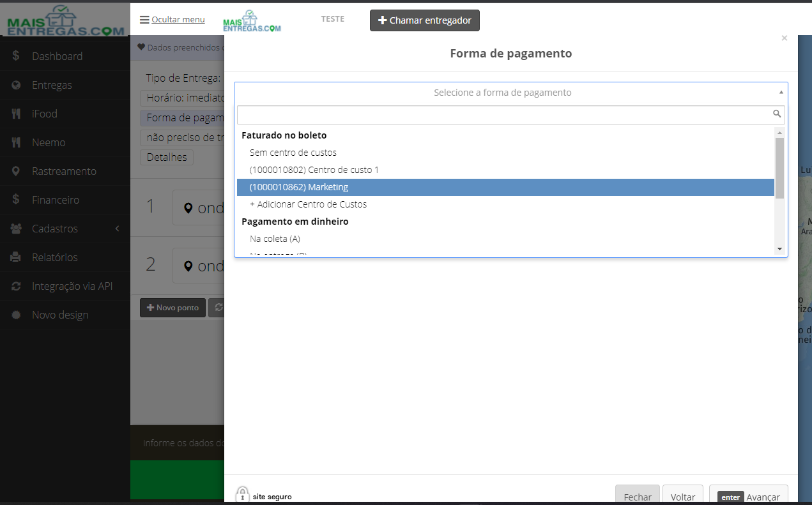
Task: Close the Forma de pagamento modal
Action: tap(785, 38)
